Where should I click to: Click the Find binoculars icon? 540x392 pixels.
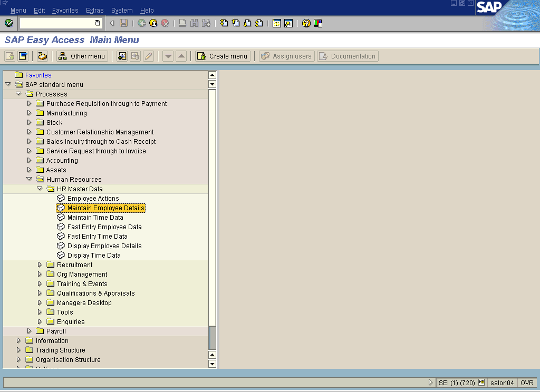194,23
